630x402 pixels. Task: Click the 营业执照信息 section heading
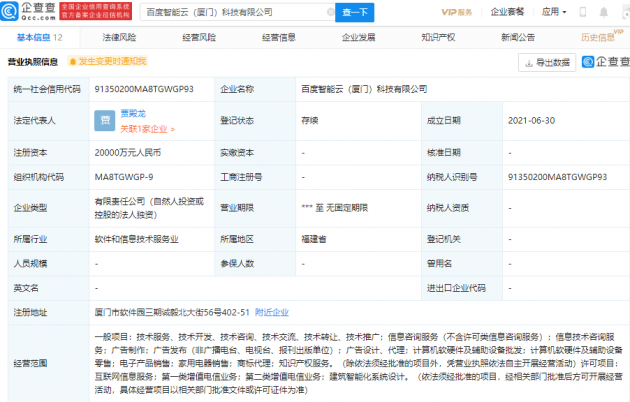[33, 61]
